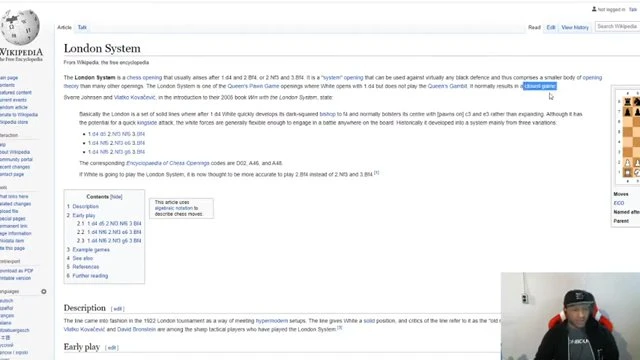Viewport: 640px width, 360px height.
Task: Open the View history tab
Action: pos(575,27)
